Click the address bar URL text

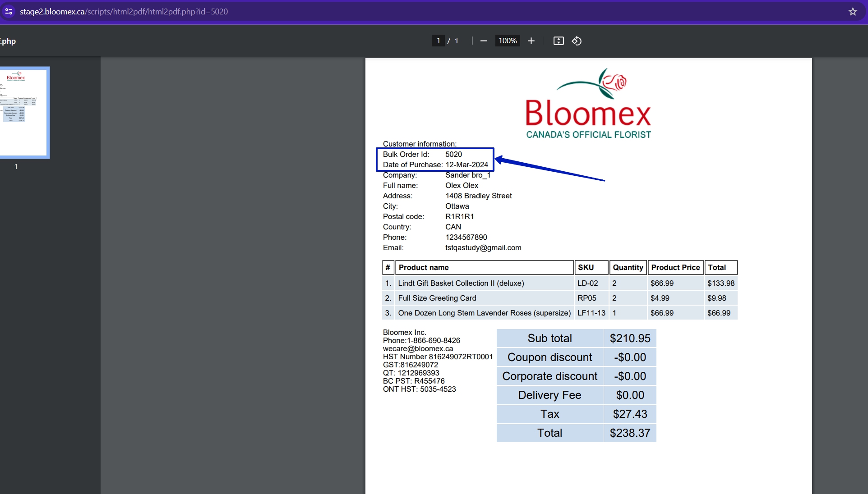[x=124, y=12]
